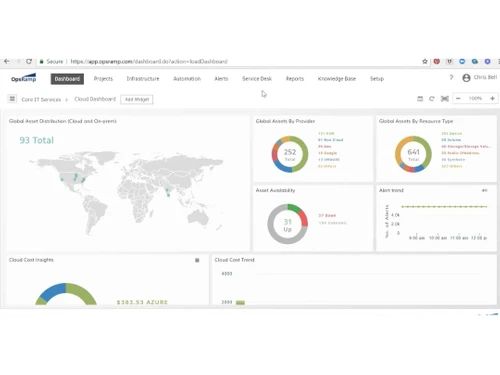Click the browser address bar URL

(149, 61)
